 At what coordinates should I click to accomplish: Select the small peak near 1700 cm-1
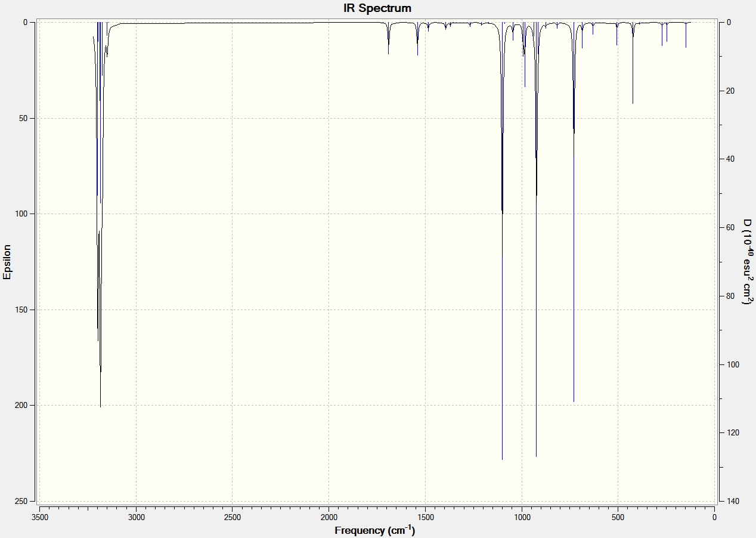pyautogui.click(x=388, y=39)
